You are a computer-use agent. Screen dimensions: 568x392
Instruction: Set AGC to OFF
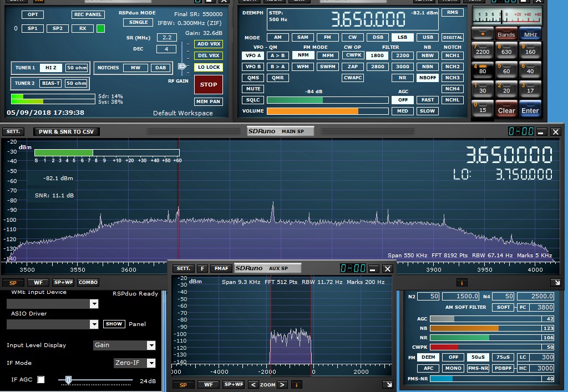(x=403, y=100)
